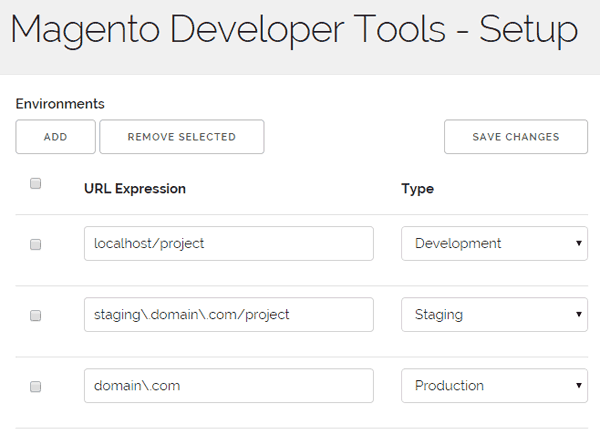
Task: Focus the staging\.domain\.com/project URL field
Action: [229, 315]
